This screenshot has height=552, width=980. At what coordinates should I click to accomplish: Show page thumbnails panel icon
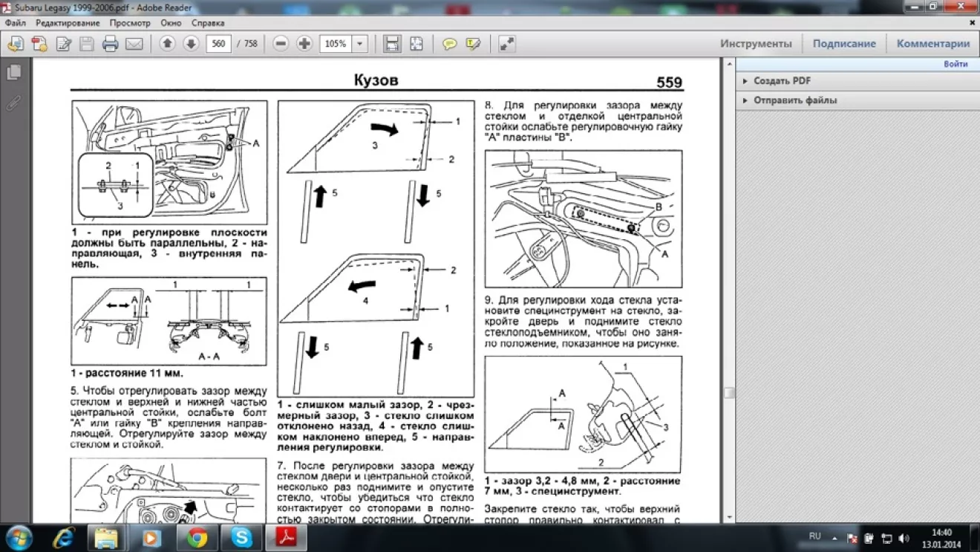[13, 73]
